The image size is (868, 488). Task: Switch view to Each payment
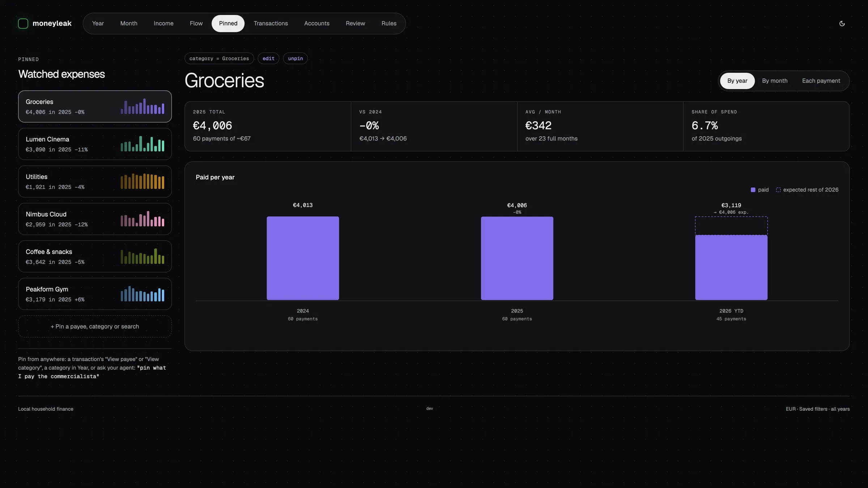pos(821,81)
